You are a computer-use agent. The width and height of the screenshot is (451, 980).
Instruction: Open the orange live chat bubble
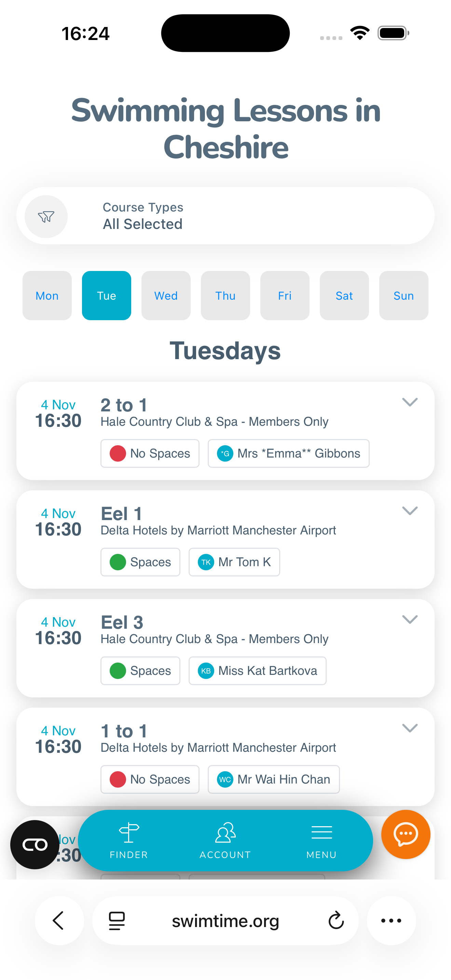[406, 834]
